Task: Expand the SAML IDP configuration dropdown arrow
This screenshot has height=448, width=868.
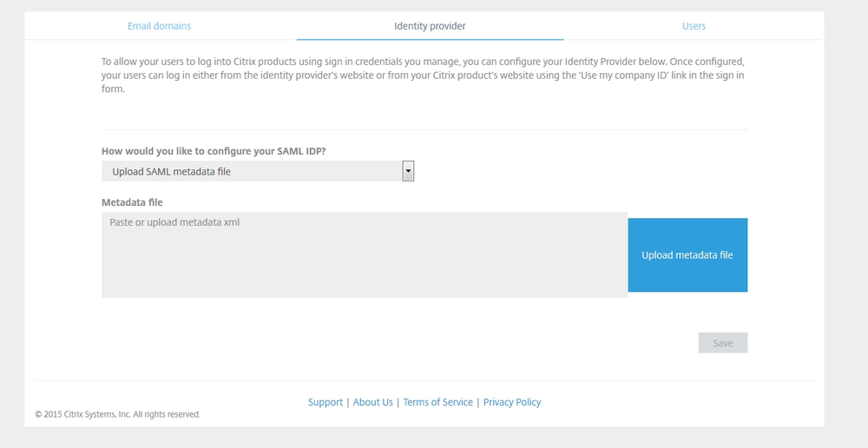Action: [x=408, y=171]
